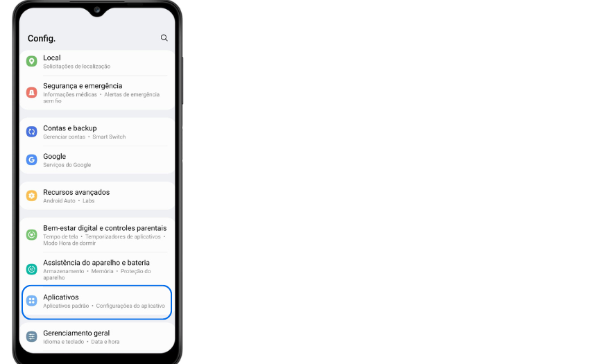Tap the Aplicativos four-dot icon
This screenshot has height=364, width=614.
coord(32,301)
